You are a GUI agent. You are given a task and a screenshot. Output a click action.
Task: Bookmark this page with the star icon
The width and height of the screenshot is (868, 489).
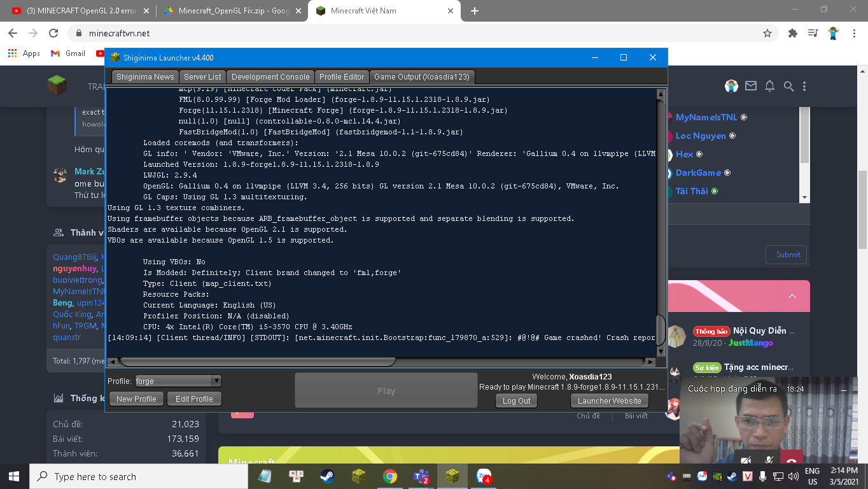767,33
